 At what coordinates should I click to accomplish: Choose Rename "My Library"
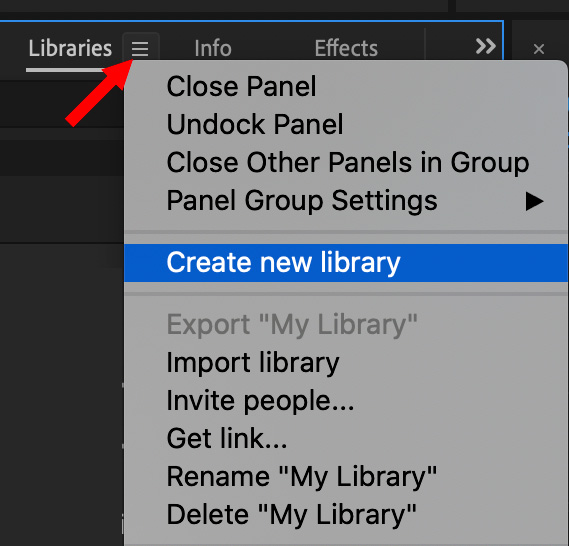click(346, 476)
